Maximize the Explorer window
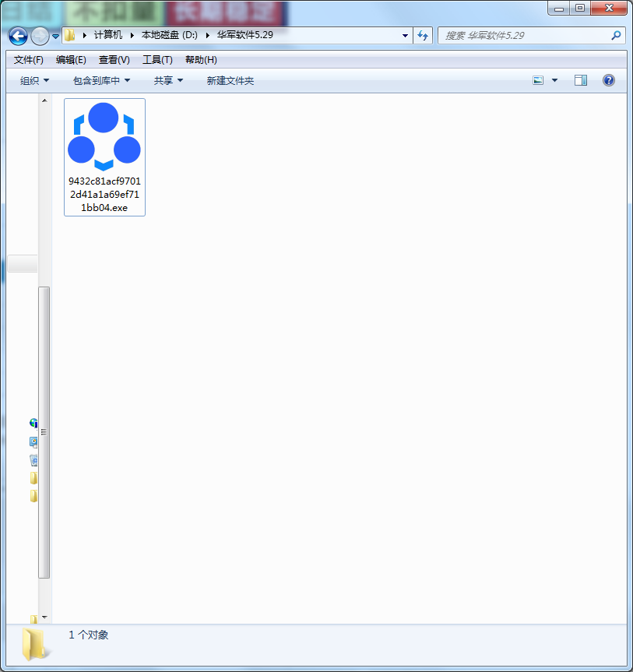 pyautogui.click(x=580, y=8)
